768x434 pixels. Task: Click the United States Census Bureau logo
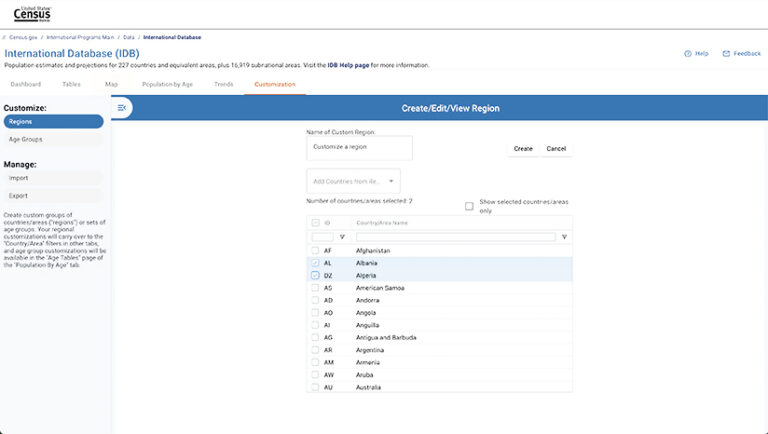(x=32, y=14)
